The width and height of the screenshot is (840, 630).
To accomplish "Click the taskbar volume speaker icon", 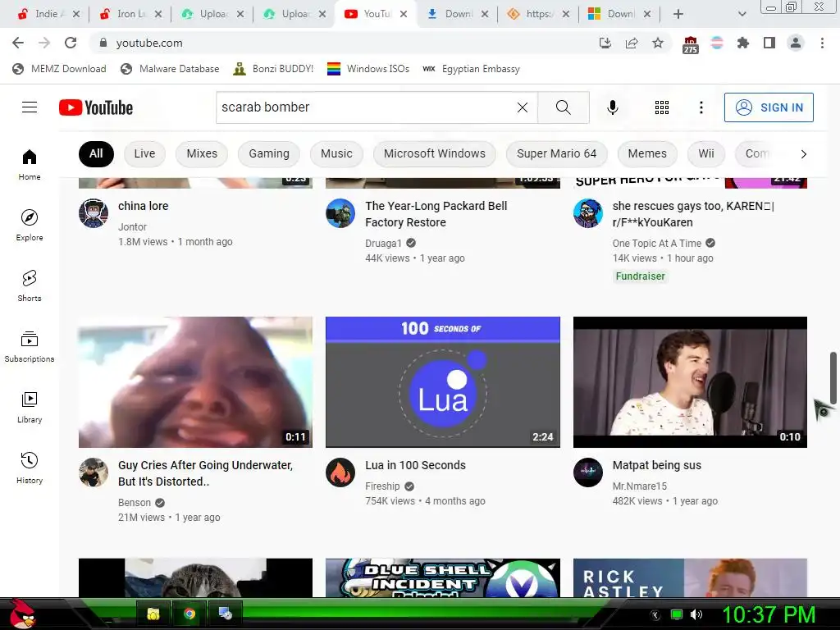I will pyautogui.click(x=696, y=614).
